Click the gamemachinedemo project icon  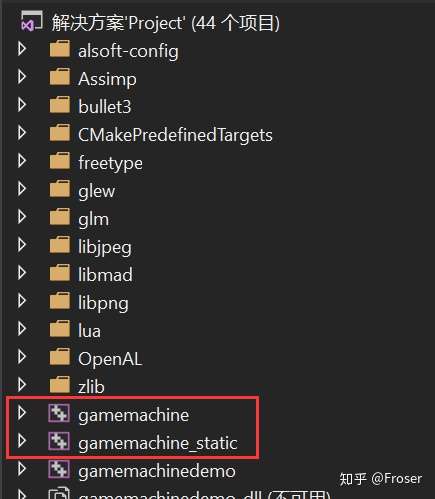pyautogui.click(x=59, y=469)
